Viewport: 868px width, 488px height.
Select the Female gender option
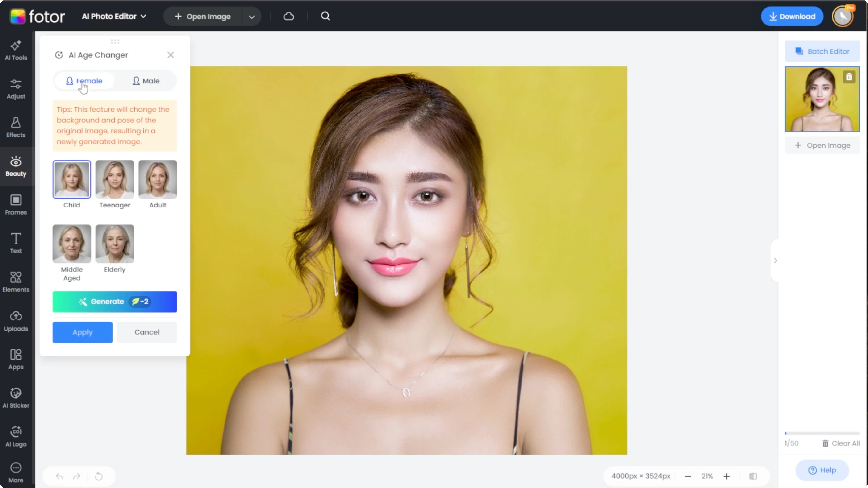[84, 81]
